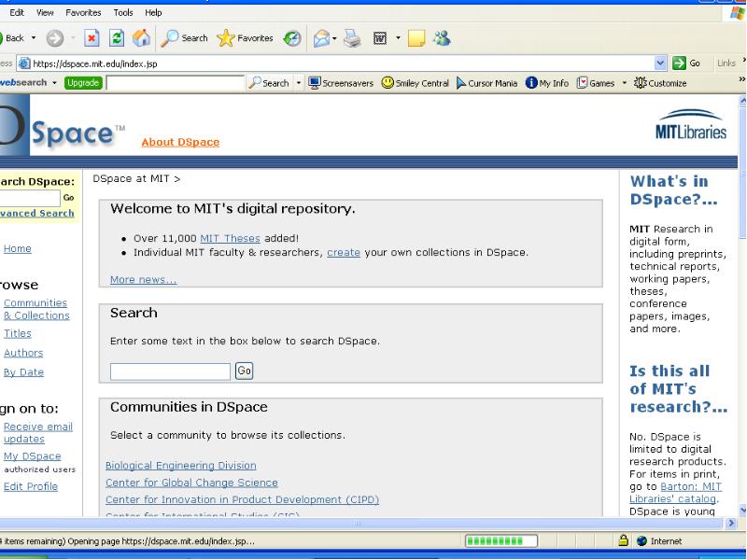This screenshot has width=747, height=560.
Task: Stop loading with the red X icon
Action: tap(92, 38)
